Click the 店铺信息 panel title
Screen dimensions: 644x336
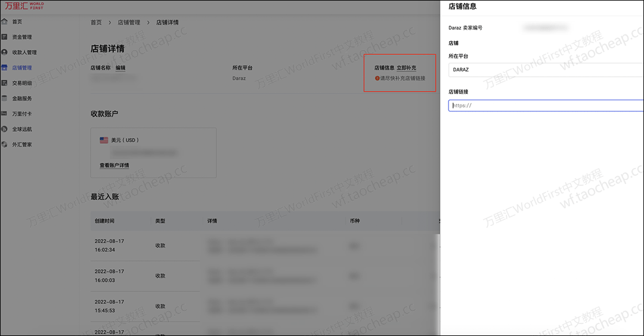tap(463, 6)
